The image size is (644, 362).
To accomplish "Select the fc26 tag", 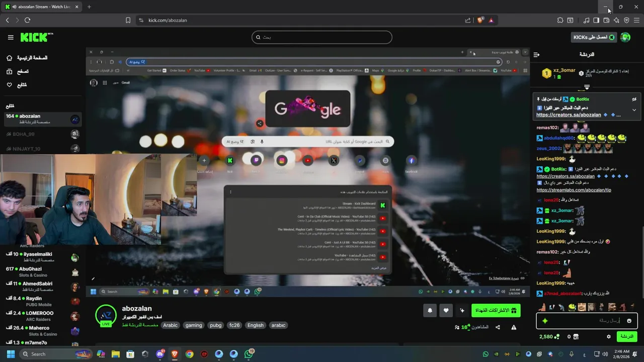I will point(234,325).
